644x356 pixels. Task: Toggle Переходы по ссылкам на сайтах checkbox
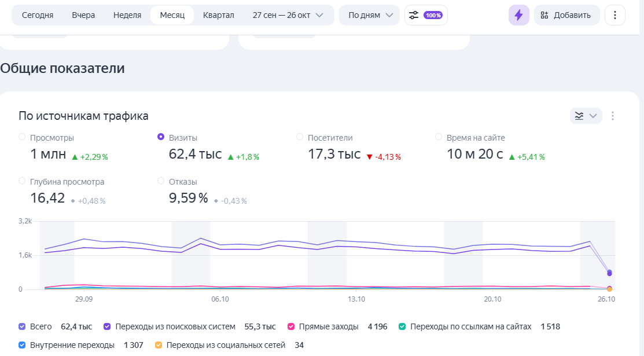(x=402, y=326)
